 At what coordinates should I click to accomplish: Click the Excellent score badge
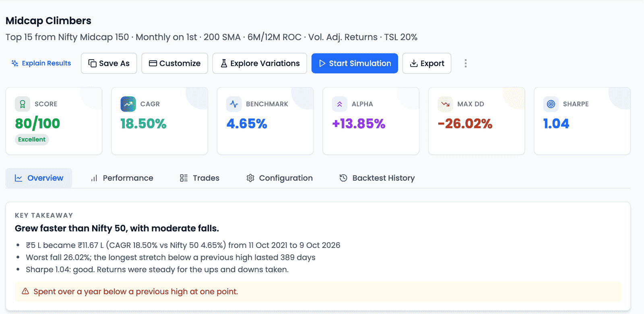point(32,139)
